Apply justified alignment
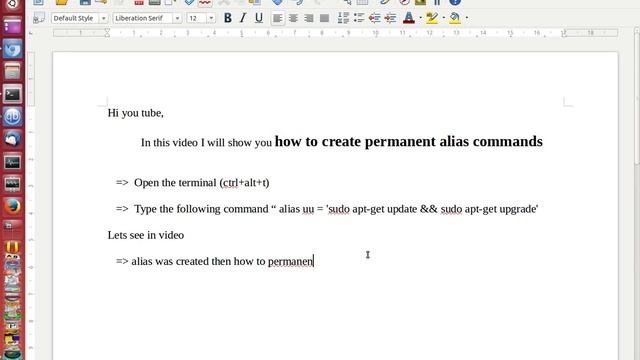The image size is (640, 360). [x=324, y=18]
